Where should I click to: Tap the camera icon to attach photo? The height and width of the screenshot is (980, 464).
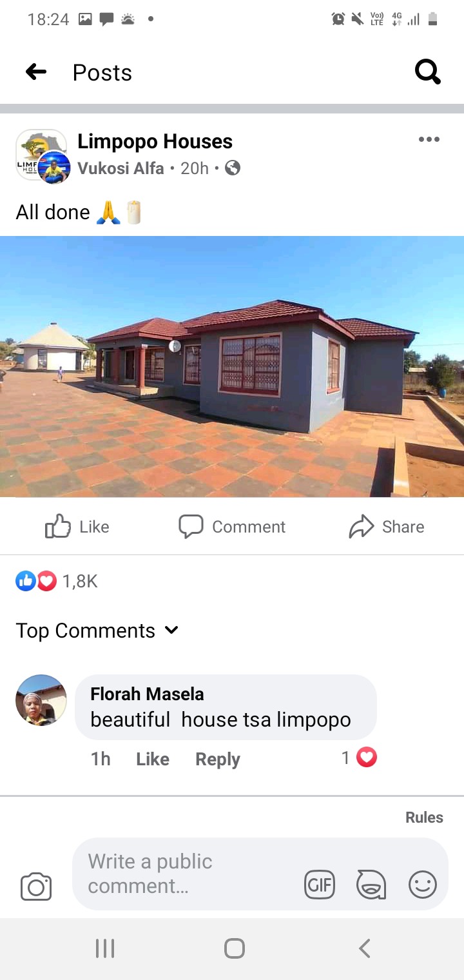[36, 887]
